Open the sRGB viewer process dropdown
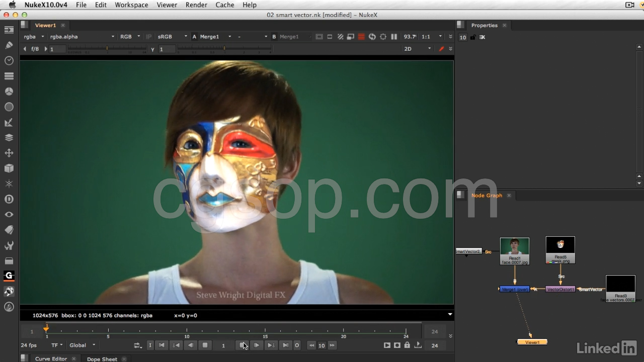The height and width of the screenshot is (362, 644). tap(172, 37)
